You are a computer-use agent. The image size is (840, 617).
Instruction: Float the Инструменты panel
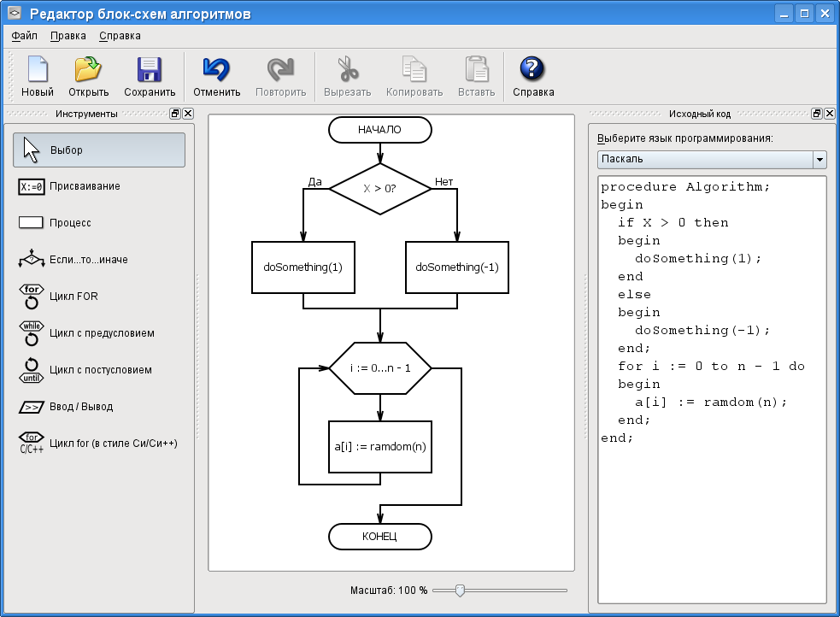tap(175, 114)
